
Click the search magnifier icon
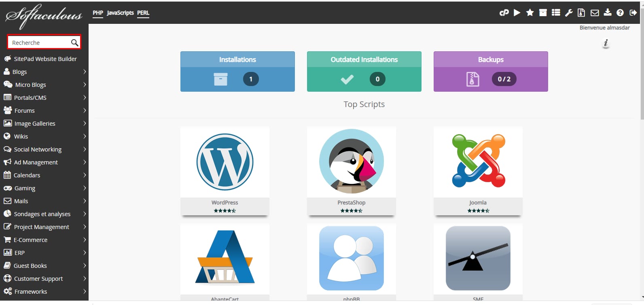point(74,42)
